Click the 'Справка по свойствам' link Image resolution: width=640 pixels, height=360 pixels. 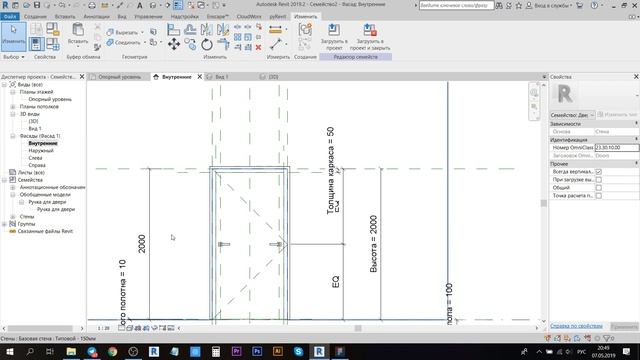pos(576,326)
